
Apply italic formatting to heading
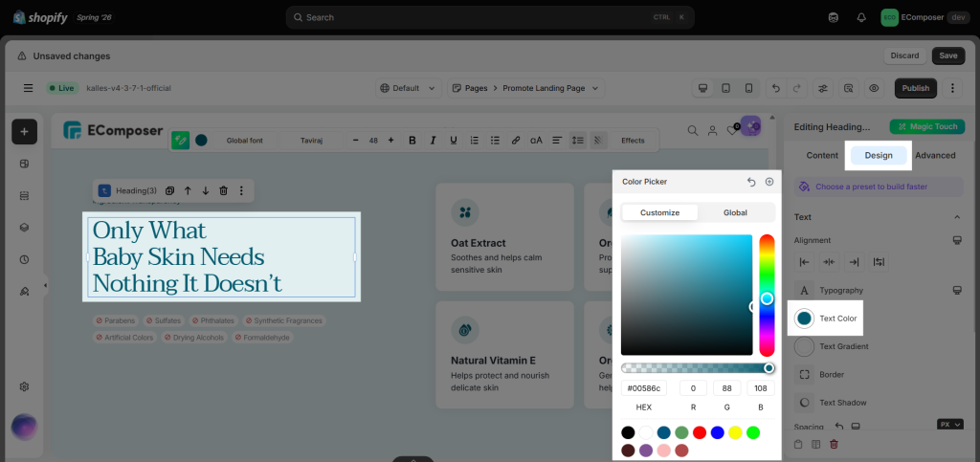[x=433, y=141]
